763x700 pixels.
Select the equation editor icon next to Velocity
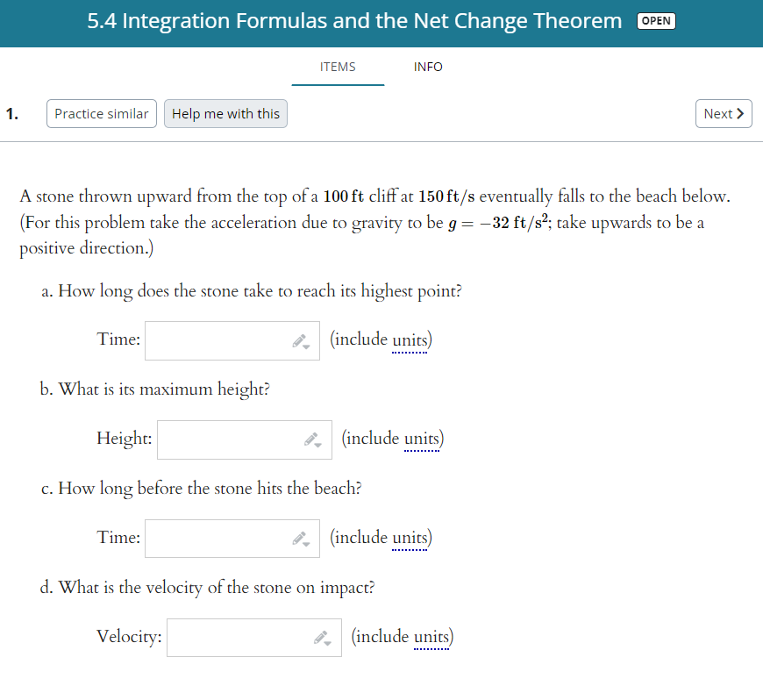tap(321, 635)
